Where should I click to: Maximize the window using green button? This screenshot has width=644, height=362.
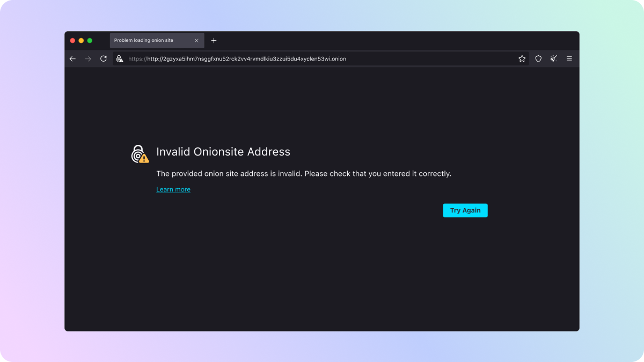90,41
